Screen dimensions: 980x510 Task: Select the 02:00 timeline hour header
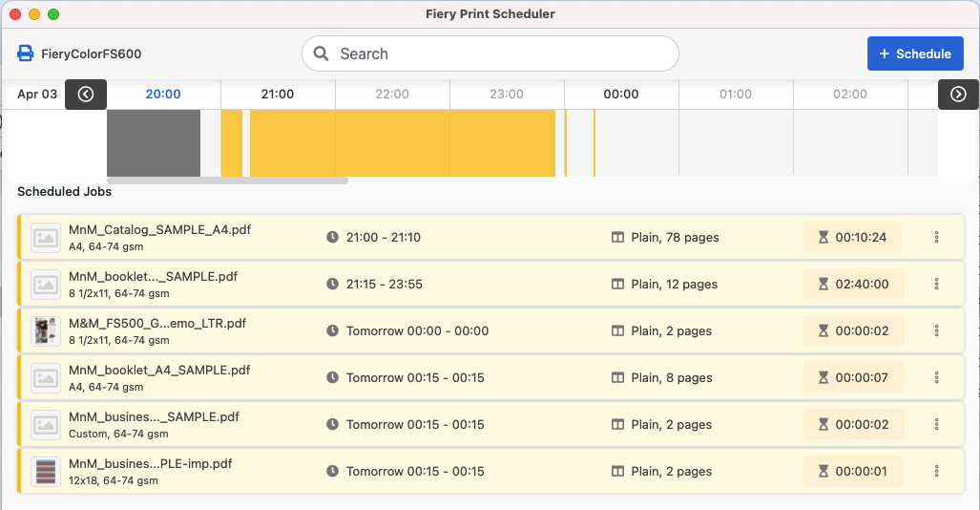[x=850, y=94]
